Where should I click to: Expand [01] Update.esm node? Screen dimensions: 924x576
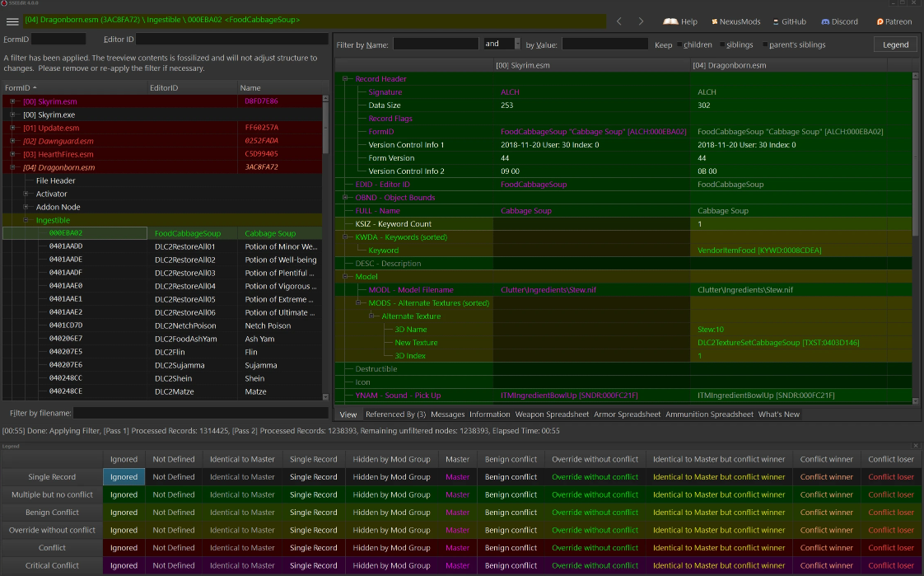[12, 128]
